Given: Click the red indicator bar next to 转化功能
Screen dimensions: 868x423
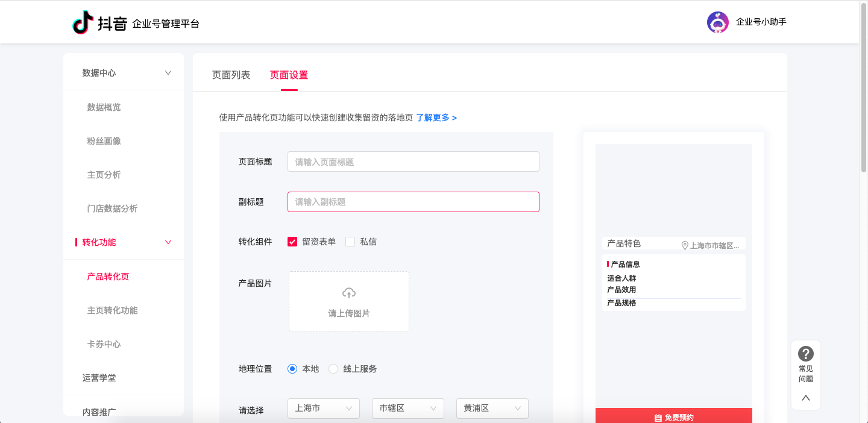Looking at the screenshot, I should (x=77, y=242).
